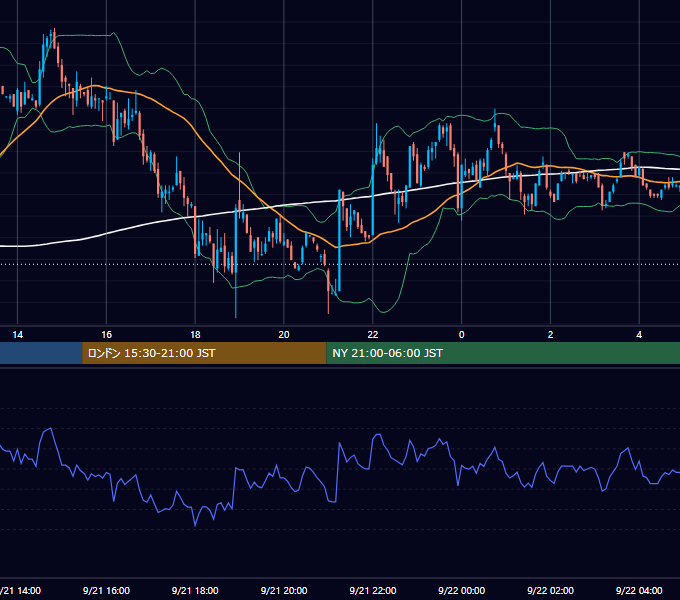Click the hour label 2 on the time axis
Screen dimensions: 680x600
click(550, 335)
